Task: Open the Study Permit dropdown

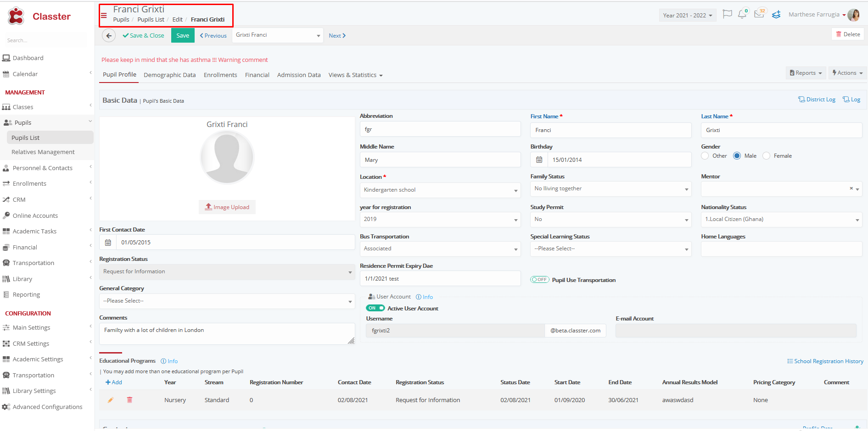Action: click(x=611, y=219)
